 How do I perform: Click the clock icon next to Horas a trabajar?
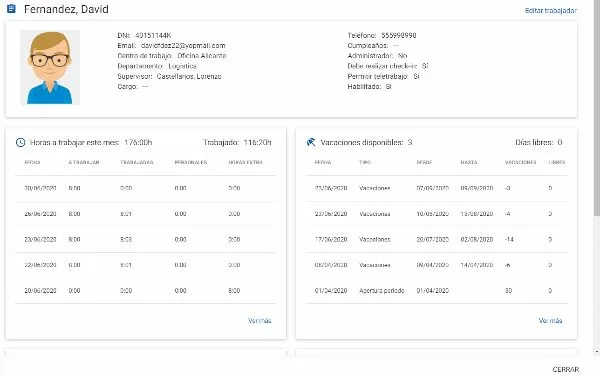(20, 142)
